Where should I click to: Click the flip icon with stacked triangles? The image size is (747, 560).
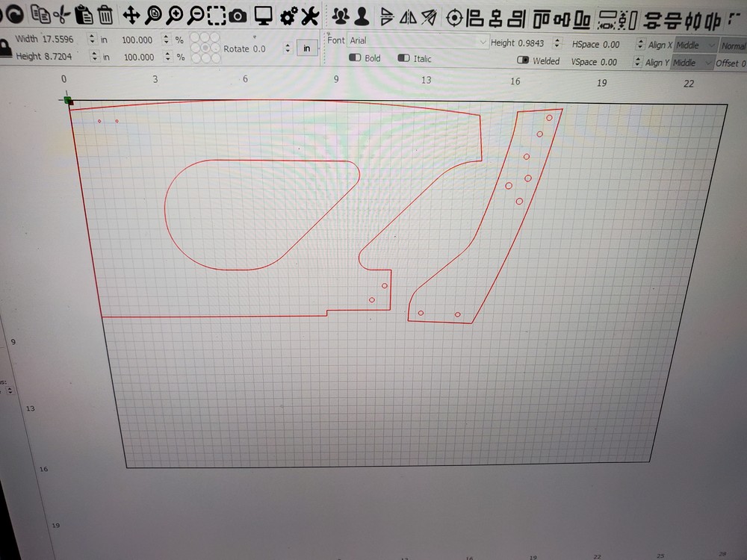387,18
